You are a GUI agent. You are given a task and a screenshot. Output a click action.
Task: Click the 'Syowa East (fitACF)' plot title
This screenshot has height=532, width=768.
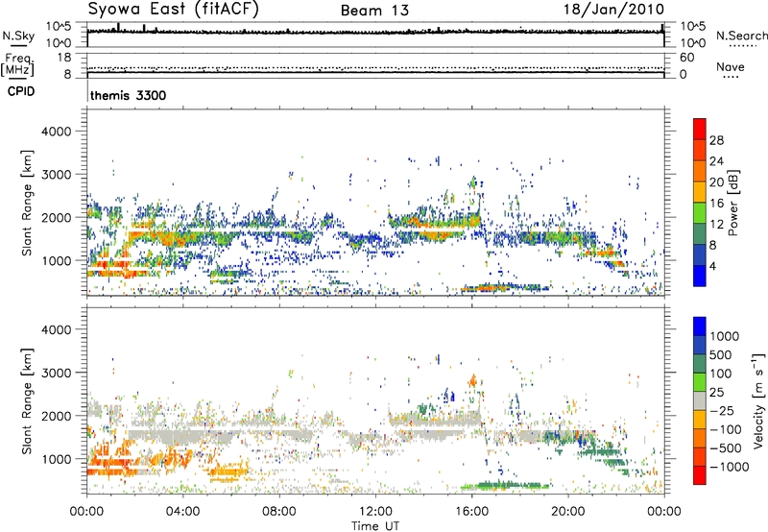click(174, 10)
